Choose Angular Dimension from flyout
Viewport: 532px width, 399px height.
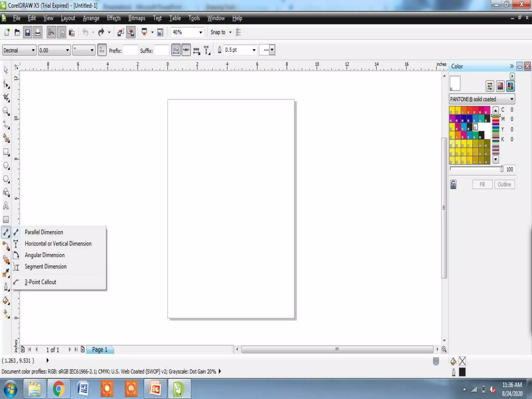[x=45, y=255]
